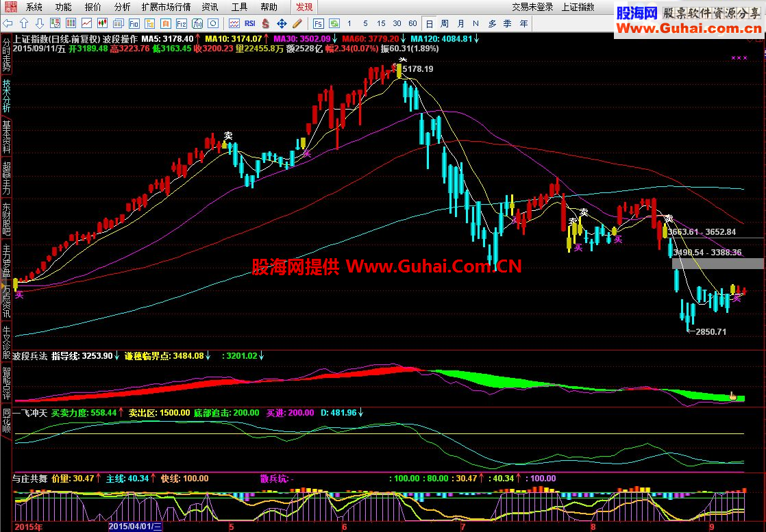Switch to 5-minute period
The image size is (766, 532).
point(365,23)
